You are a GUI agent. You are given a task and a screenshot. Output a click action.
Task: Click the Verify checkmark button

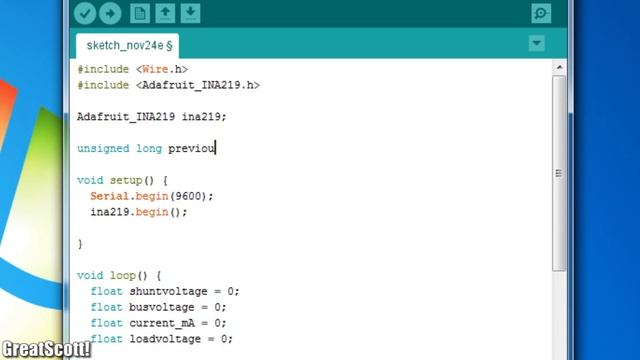[85, 13]
